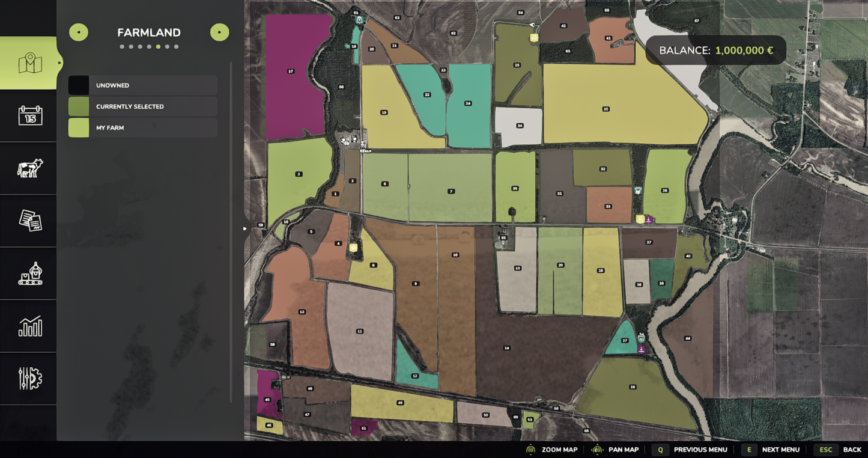Toggle the Unowned legend filter

click(142, 85)
